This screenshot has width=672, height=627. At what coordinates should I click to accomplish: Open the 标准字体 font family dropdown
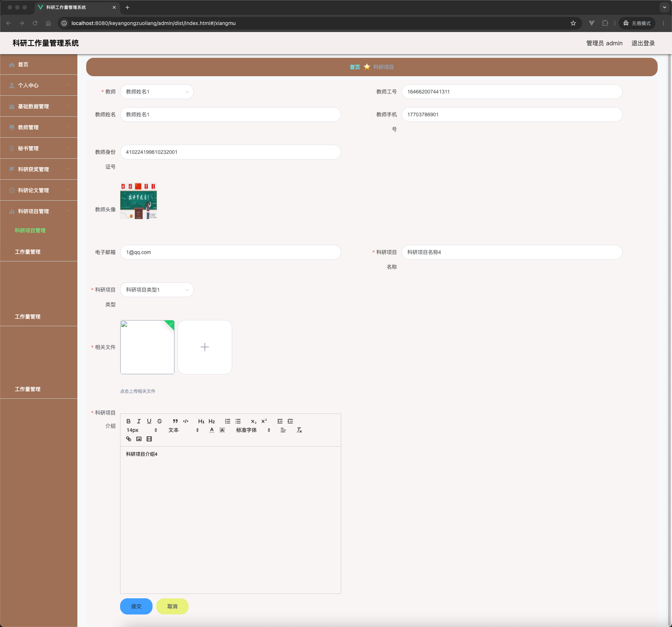coord(253,430)
